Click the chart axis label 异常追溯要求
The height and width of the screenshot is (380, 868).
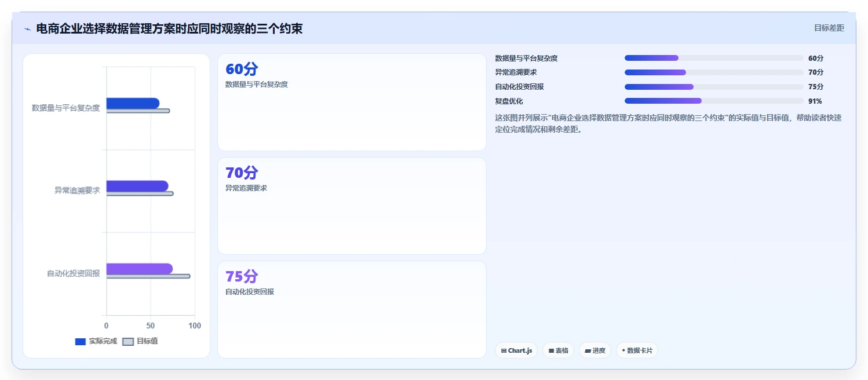[x=77, y=190]
